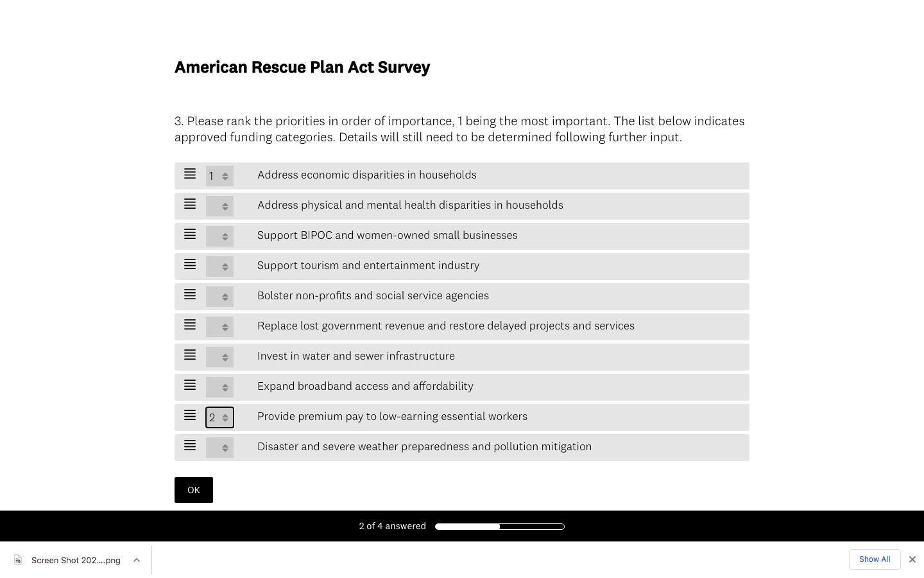
Task: Open rank dropdown showing 1 for economic disparities
Action: pyautogui.click(x=219, y=176)
